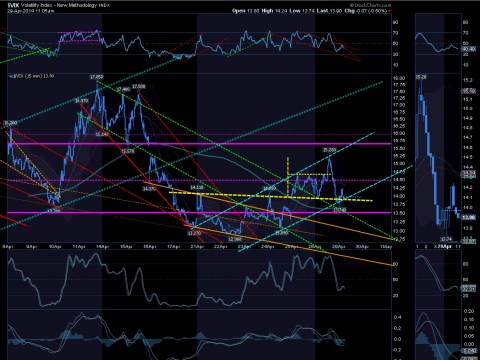Click the 30Apr date on the time axis
The height and width of the screenshot is (360, 480).
(362, 247)
